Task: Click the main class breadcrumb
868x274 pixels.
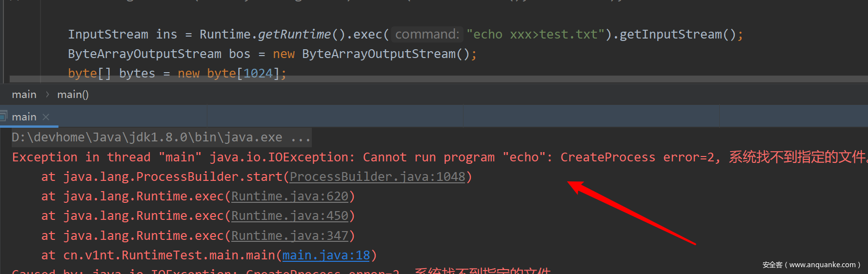Action: [x=24, y=95]
